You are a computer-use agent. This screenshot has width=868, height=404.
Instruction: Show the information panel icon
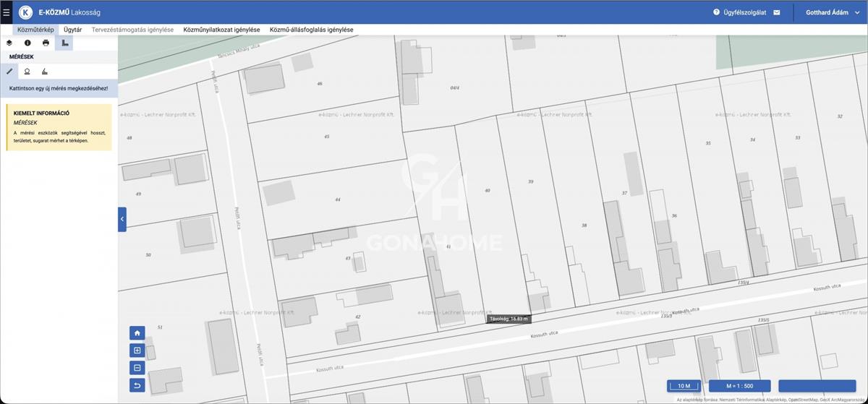pyautogui.click(x=27, y=43)
